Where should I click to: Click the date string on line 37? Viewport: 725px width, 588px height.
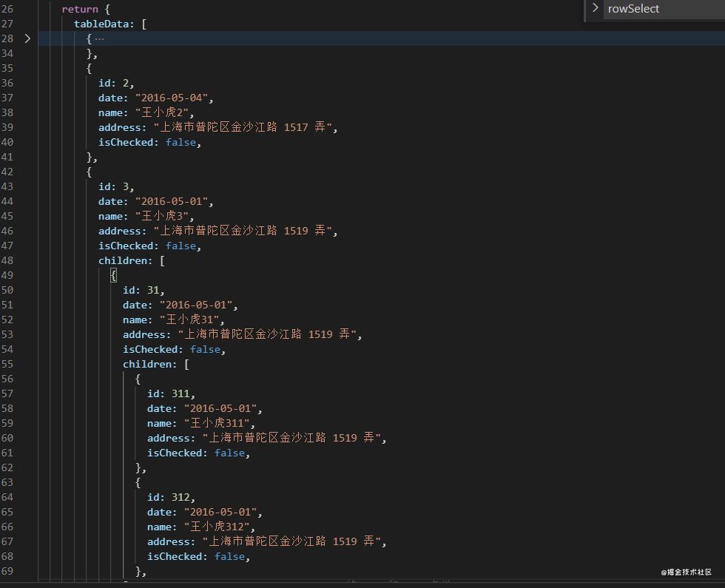(x=173, y=98)
